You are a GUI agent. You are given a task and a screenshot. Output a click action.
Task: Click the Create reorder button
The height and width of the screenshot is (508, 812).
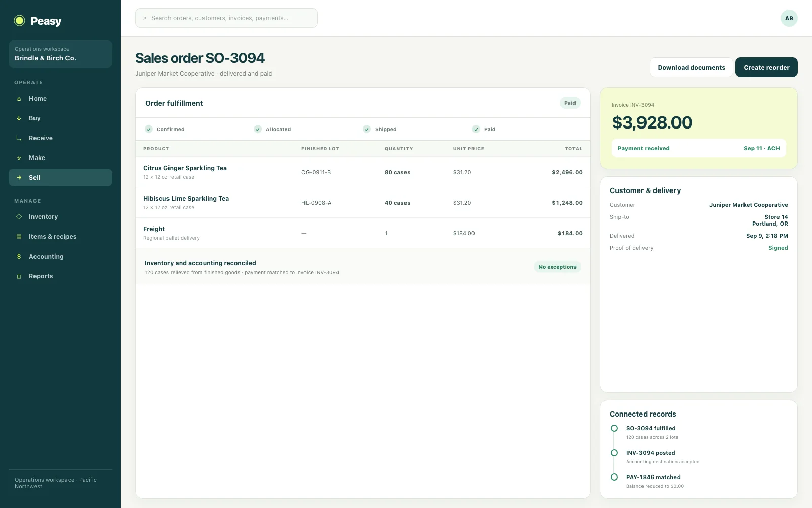pos(766,67)
